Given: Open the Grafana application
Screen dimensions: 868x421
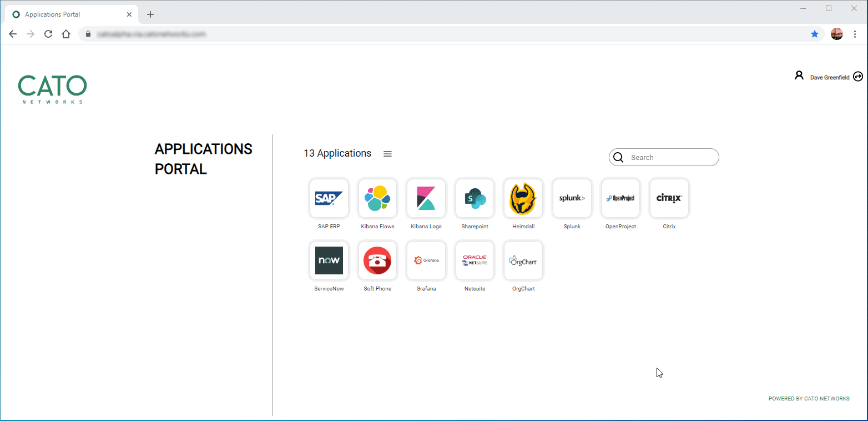Looking at the screenshot, I should (x=426, y=260).
